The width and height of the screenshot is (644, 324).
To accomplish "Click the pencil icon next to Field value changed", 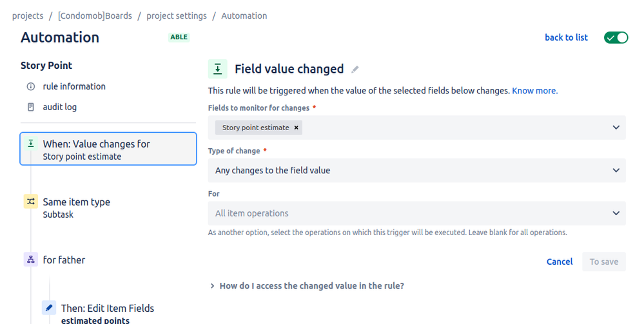I will (355, 70).
